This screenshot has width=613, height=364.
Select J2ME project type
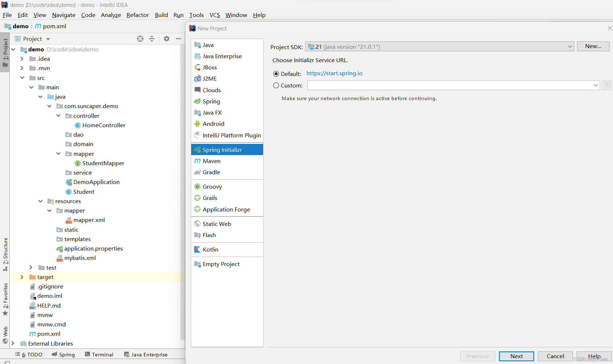pyautogui.click(x=227, y=78)
